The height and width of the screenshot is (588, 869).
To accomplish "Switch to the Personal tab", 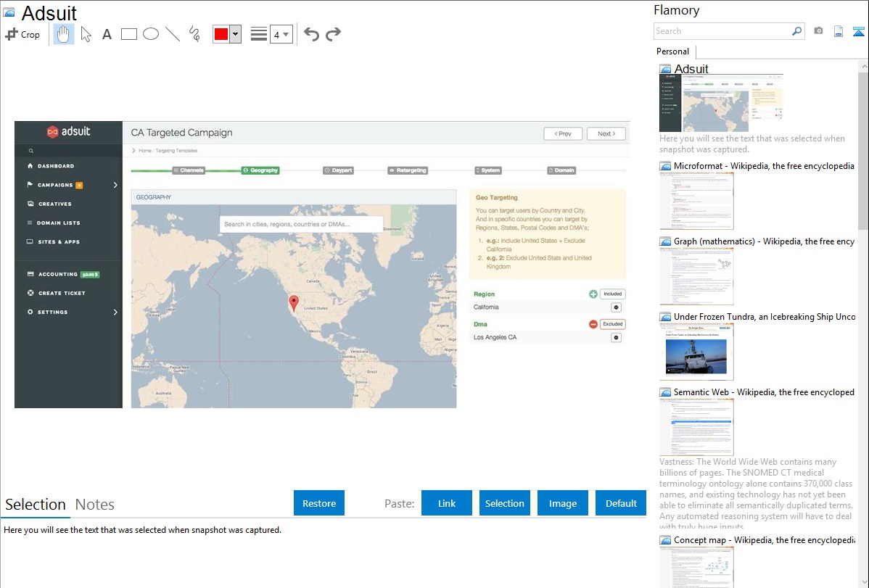I will coord(672,51).
